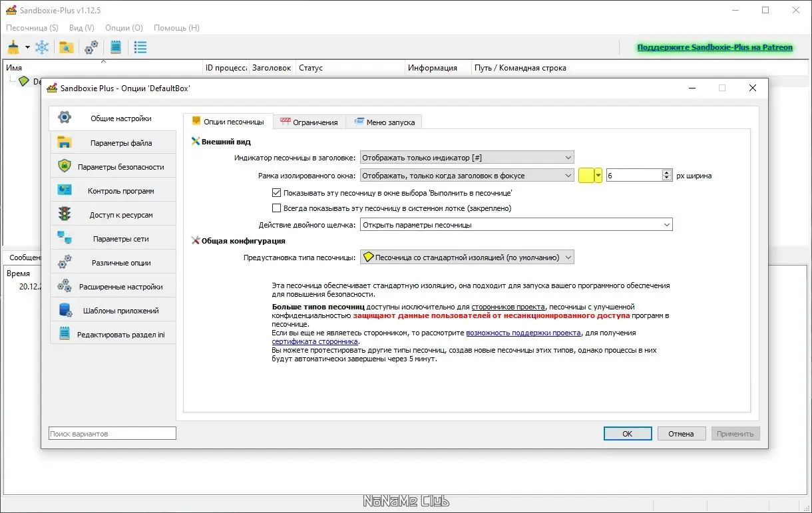Viewport: 812px width, 513px height.
Task: Select Параметры сети network icon
Action: (65, 238)
